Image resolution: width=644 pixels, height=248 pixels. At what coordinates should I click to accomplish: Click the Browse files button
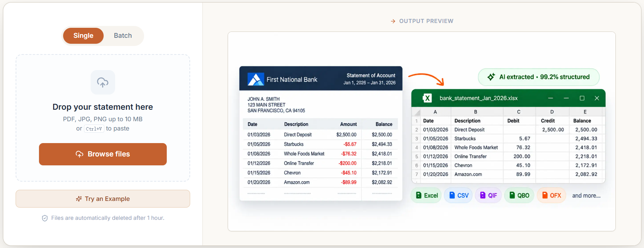click(103, 154)
